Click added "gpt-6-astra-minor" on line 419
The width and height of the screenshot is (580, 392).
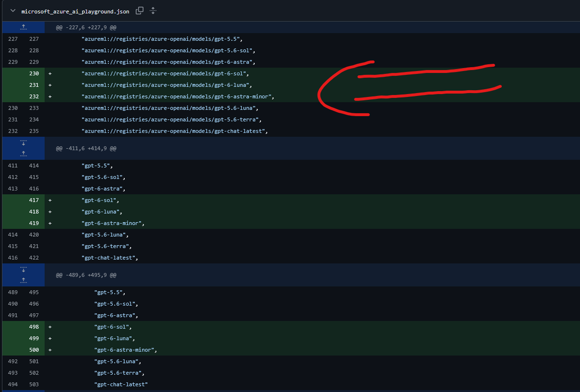(113, 223)
